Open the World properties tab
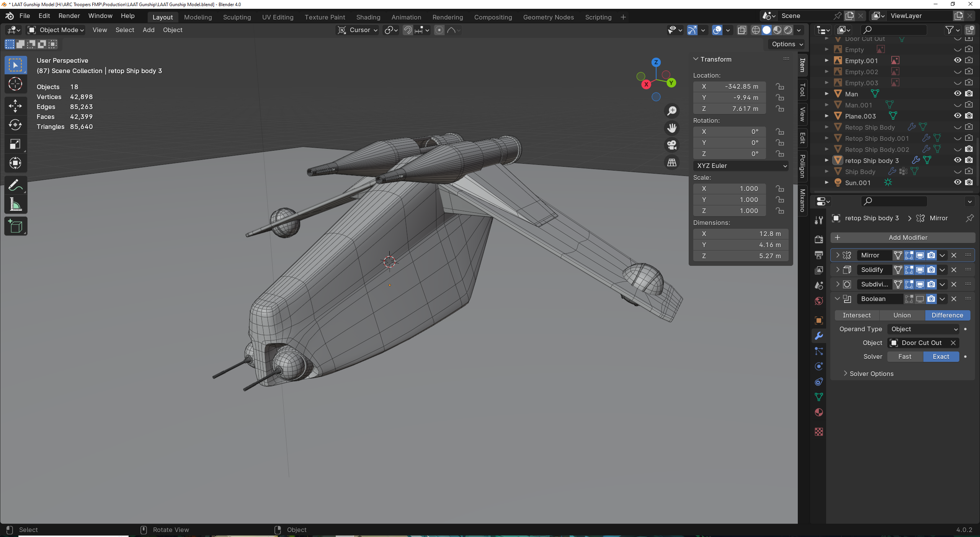This screenshot has width=980, height=537. coord(819,301)
